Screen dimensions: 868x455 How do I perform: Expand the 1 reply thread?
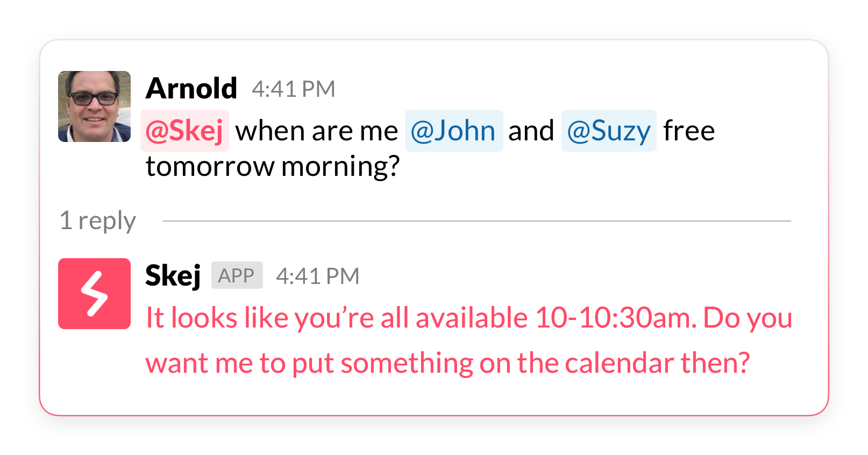98,221
